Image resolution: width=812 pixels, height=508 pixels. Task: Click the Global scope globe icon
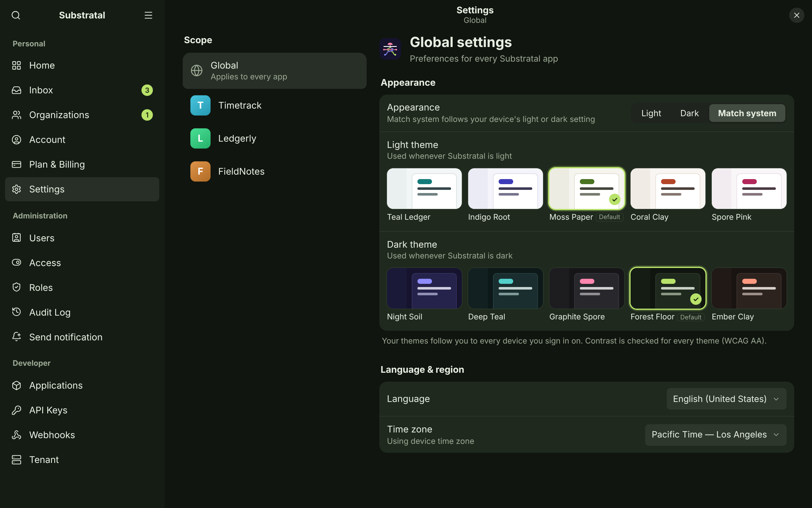coord(197,70)
